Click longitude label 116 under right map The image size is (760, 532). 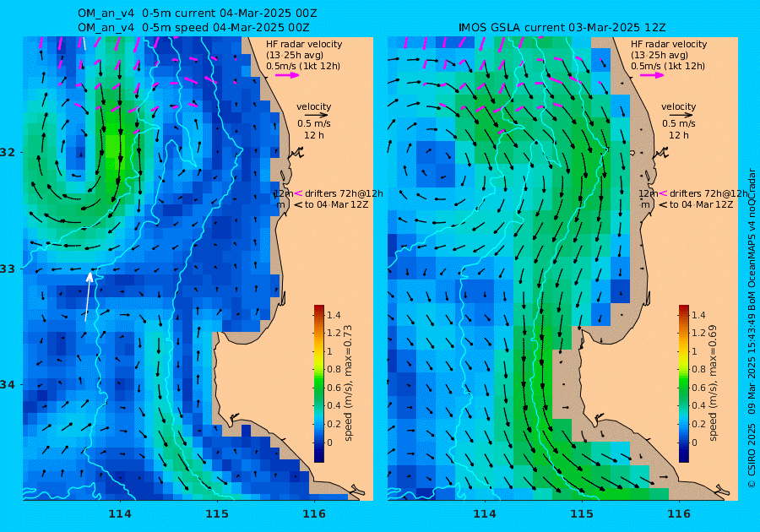pos(679,513)
